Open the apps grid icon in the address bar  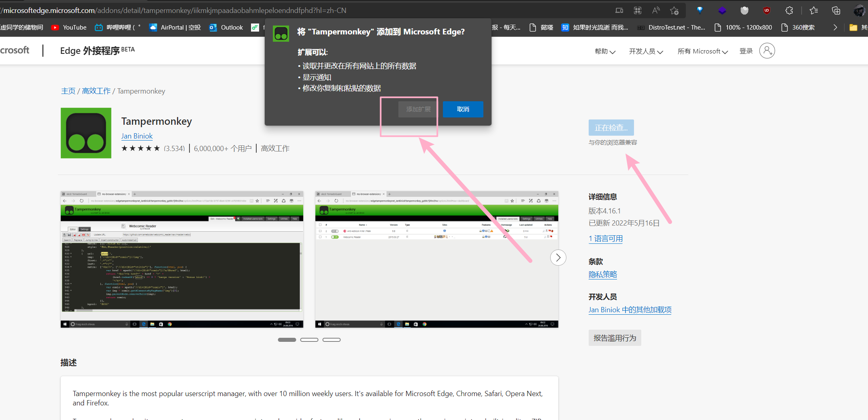point(638,11)
